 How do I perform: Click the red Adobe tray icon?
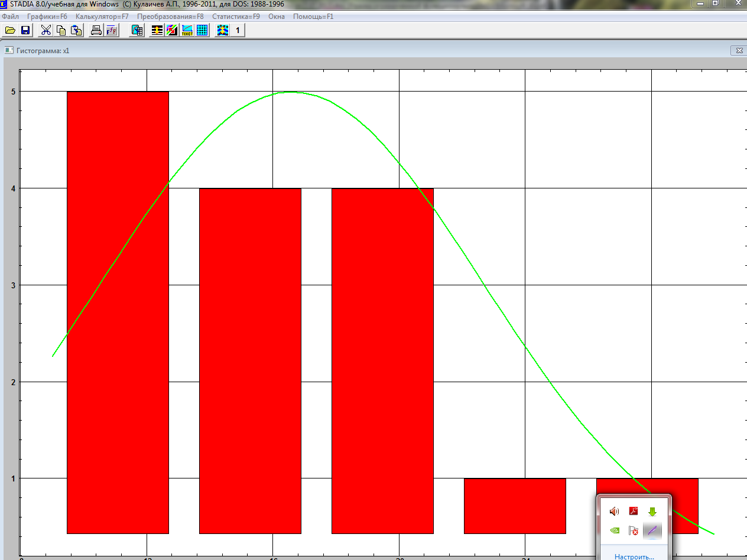(634, 512)
